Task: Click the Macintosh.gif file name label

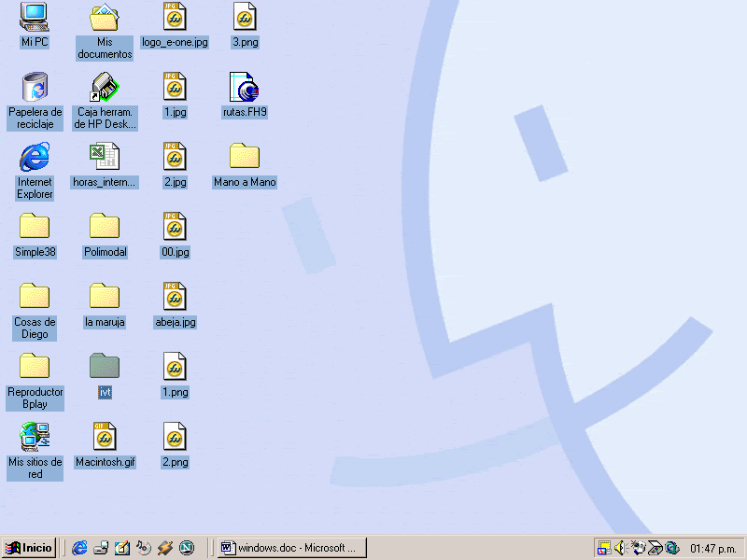Action: point(106,462)
